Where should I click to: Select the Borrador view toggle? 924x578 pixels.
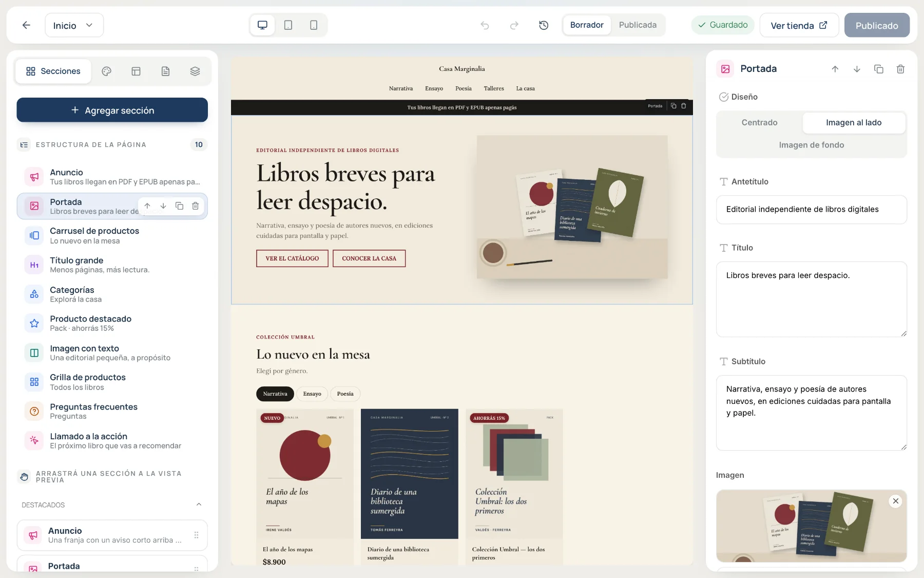pyautogui.click(x=587, y=25)
